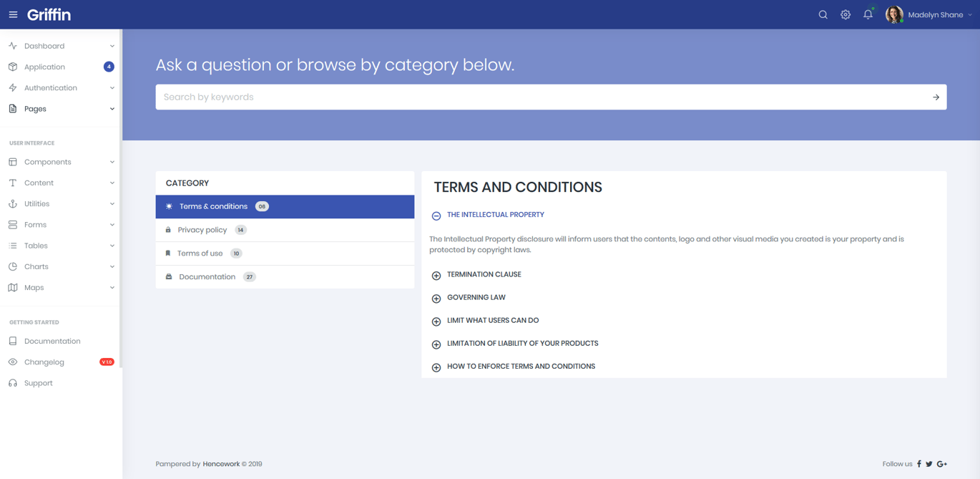Expand the Dashboard sidebar menu
Image resolution: width=980 pixels, height=479 pixels.
tap(61, 46)
